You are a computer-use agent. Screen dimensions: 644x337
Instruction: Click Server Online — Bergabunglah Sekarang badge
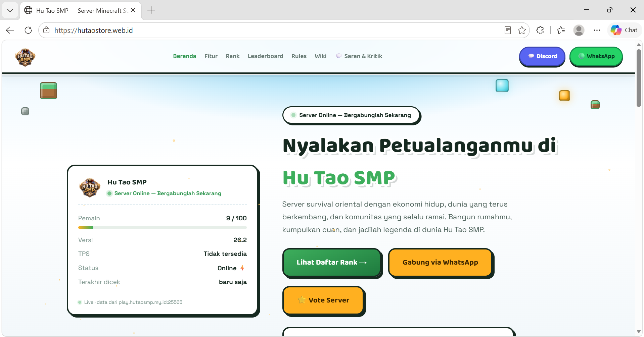coord(351,115)
